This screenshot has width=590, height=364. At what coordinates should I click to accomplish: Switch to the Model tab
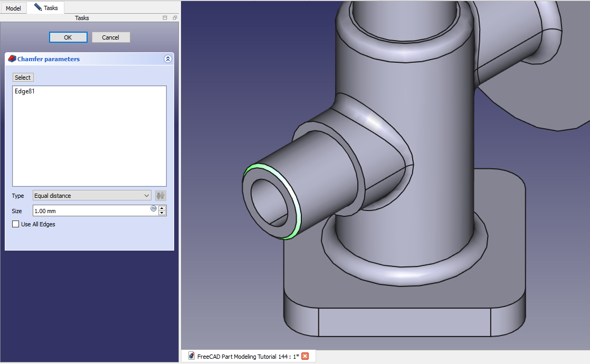[x=13, y=8]
